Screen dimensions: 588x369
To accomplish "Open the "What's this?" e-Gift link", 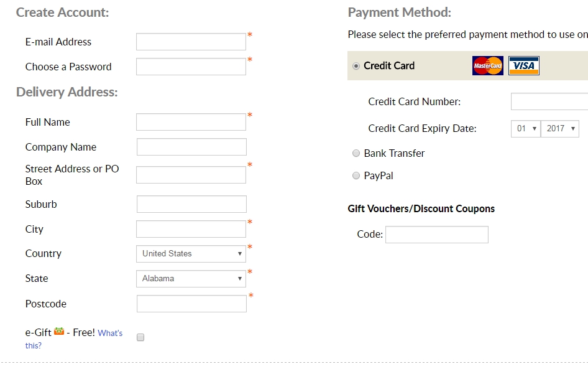I will click(109, 334).
